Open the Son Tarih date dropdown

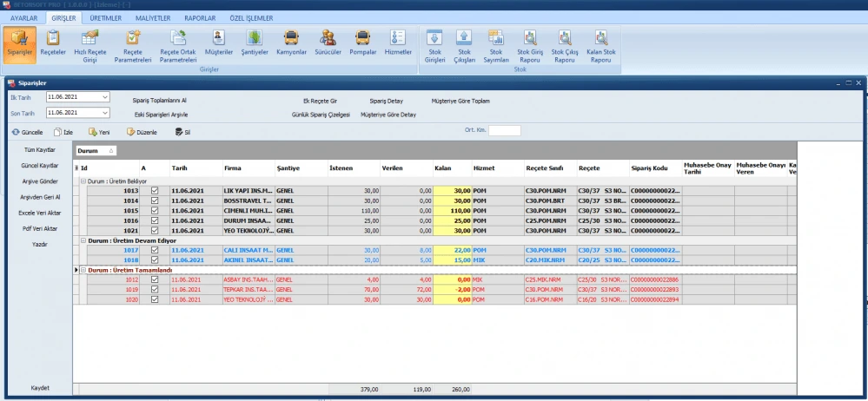[105, 113]
